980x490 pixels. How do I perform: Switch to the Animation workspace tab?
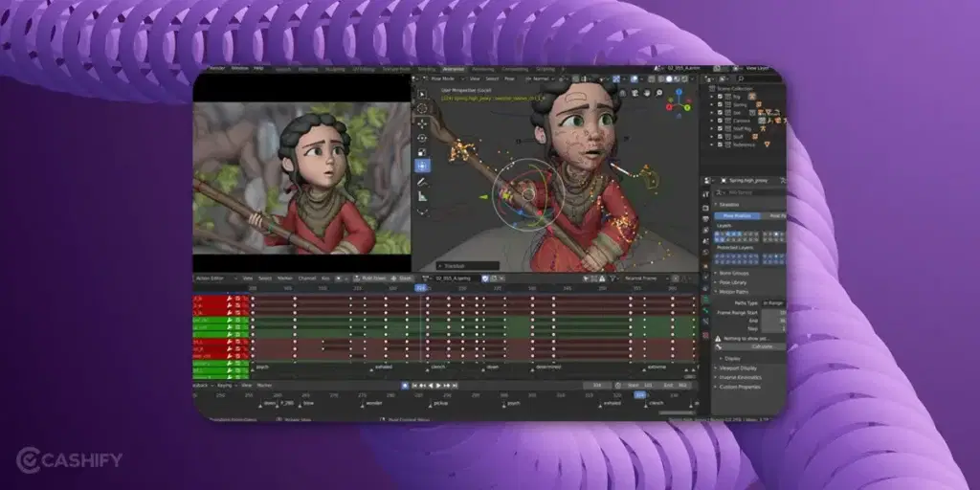454,69
